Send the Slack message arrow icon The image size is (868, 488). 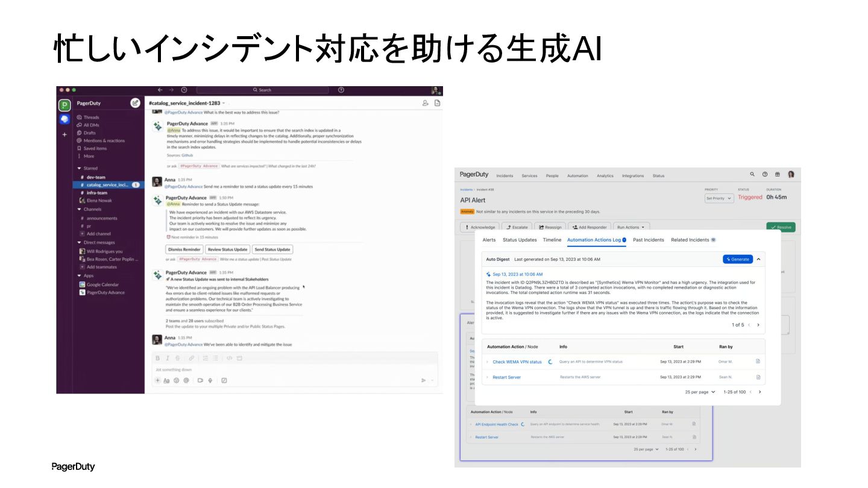pyautogui.click(x=424, y=380)
